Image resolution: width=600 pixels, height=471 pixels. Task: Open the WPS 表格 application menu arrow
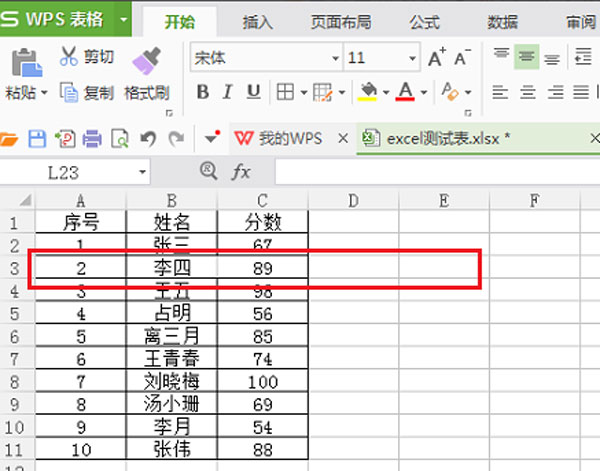click(x=123, y=19)
